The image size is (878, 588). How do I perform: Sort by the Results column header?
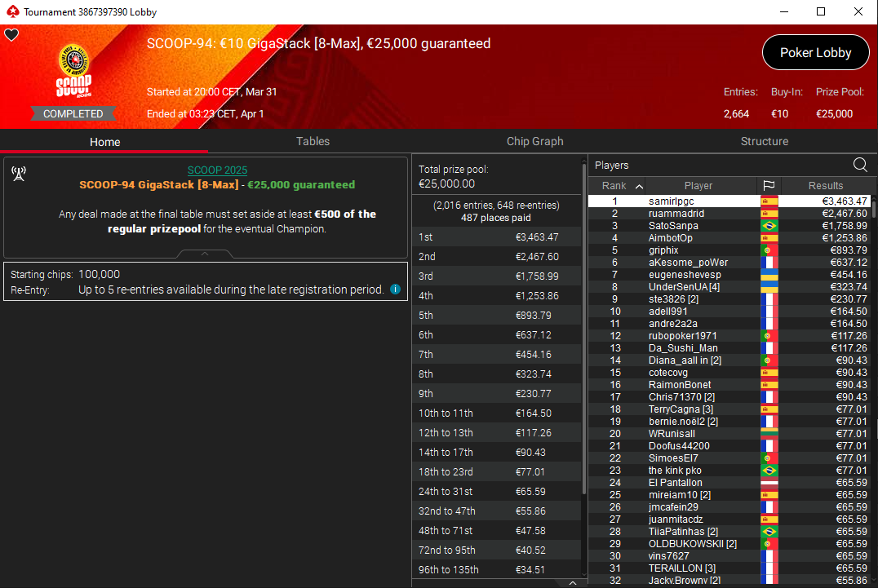click(x=825, y=185)
